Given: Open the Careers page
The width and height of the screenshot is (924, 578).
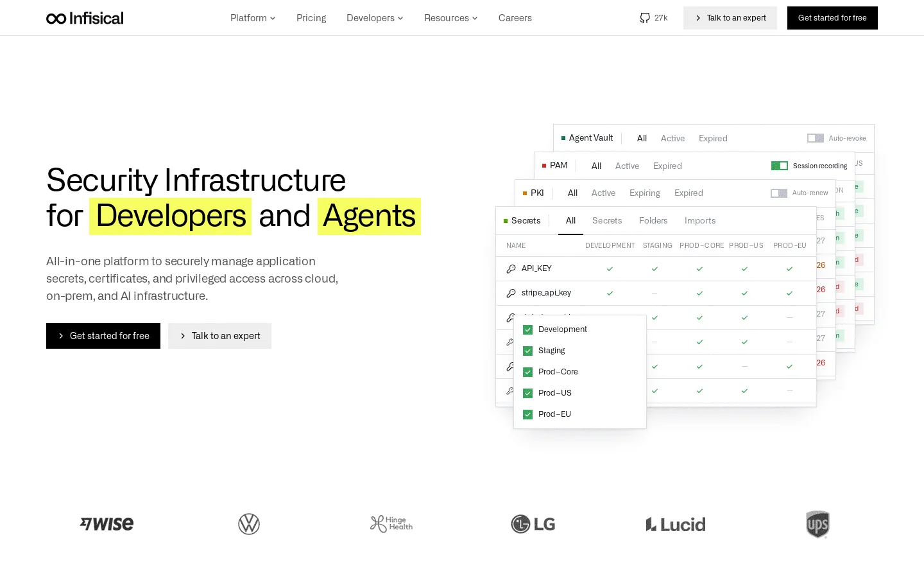Looking at the screenshot, I should [x=515, y=18].
